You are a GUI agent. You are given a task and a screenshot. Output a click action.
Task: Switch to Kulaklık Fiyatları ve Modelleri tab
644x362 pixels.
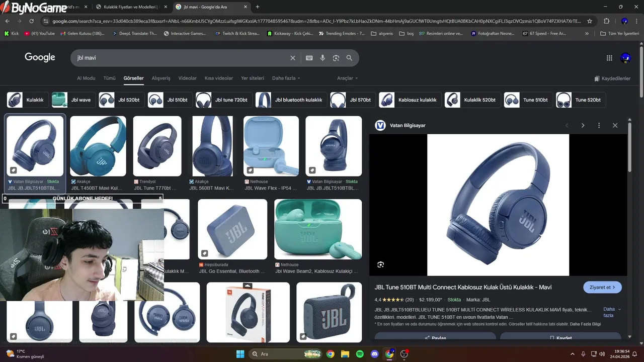coord(131,7)
